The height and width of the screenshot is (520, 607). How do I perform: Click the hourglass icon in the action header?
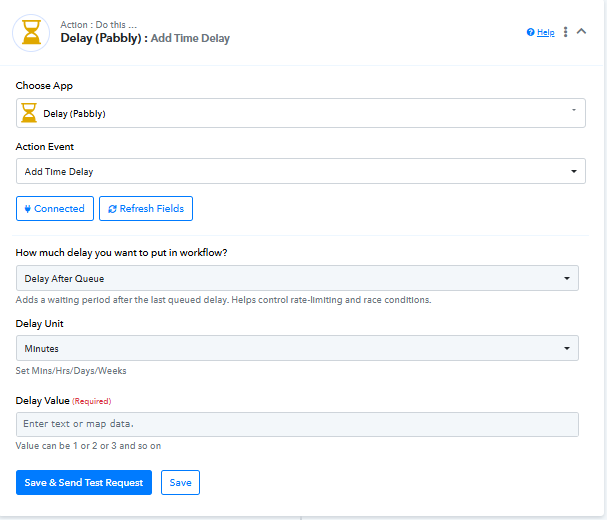[31, 32]
